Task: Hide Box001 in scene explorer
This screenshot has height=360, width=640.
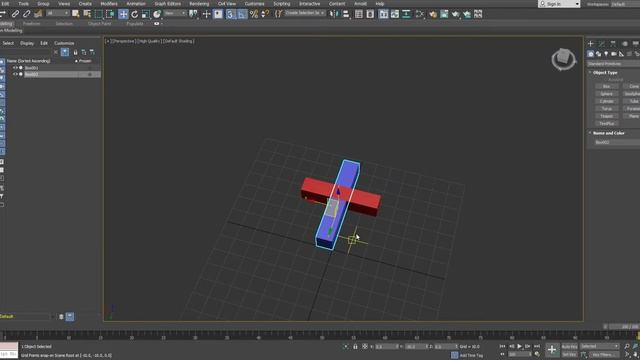Action: (x=15, y=68)
